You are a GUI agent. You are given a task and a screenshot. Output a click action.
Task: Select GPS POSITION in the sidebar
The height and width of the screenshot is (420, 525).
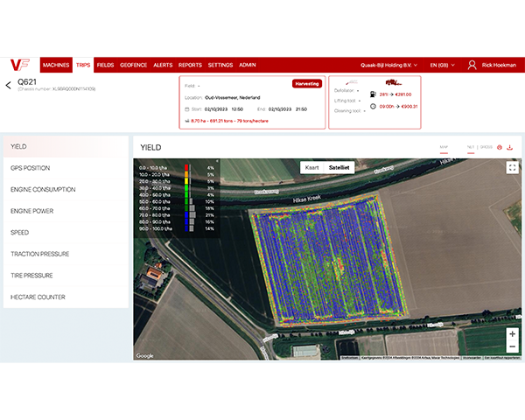(66, 168)
